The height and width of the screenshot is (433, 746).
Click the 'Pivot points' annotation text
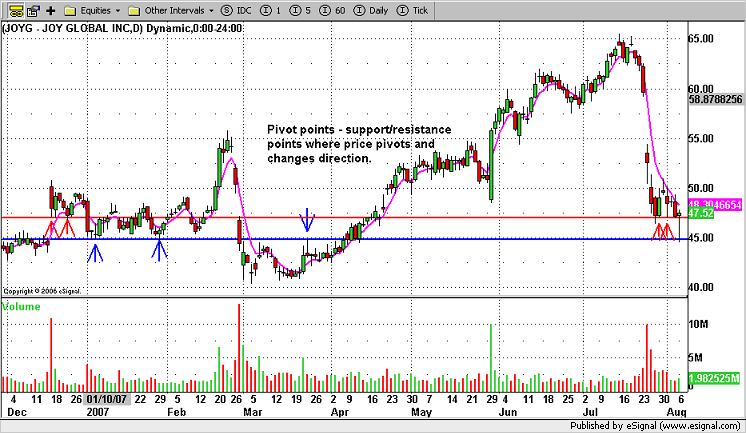tap(359, 144)
